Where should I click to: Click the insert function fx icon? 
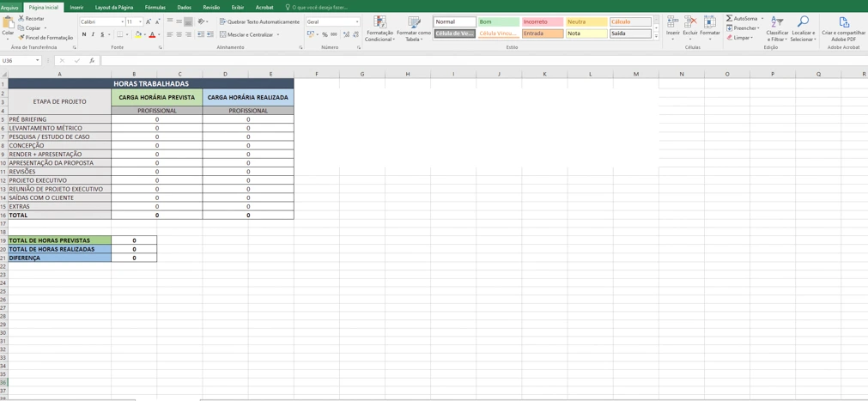point(92,61)
